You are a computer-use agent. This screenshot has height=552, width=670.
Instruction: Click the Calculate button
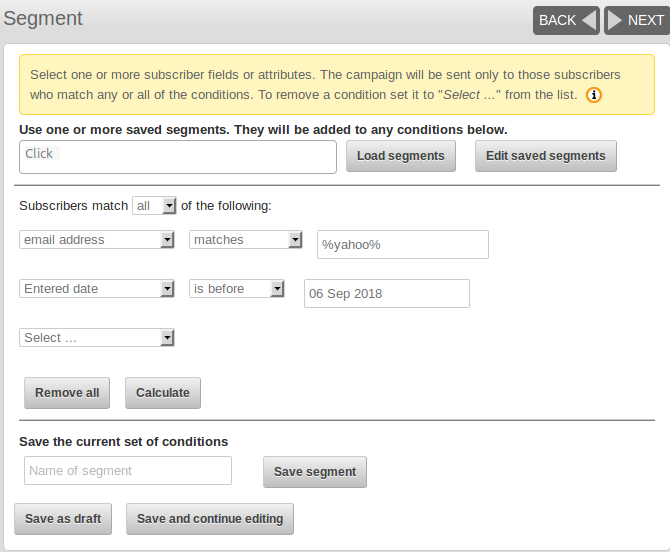(x=163, y=393)
